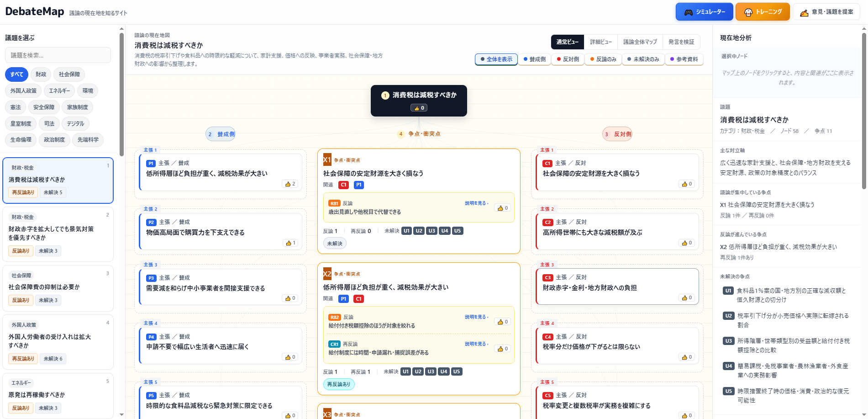Expand 説明を見る for RB2 rebuttal
The image size is (868, 419).
click(x=477, y=317)
